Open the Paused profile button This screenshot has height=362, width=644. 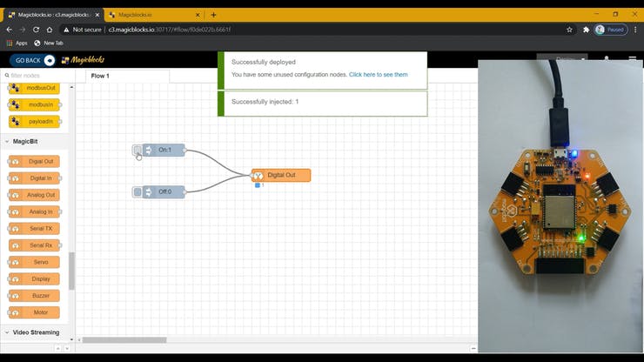611,30
